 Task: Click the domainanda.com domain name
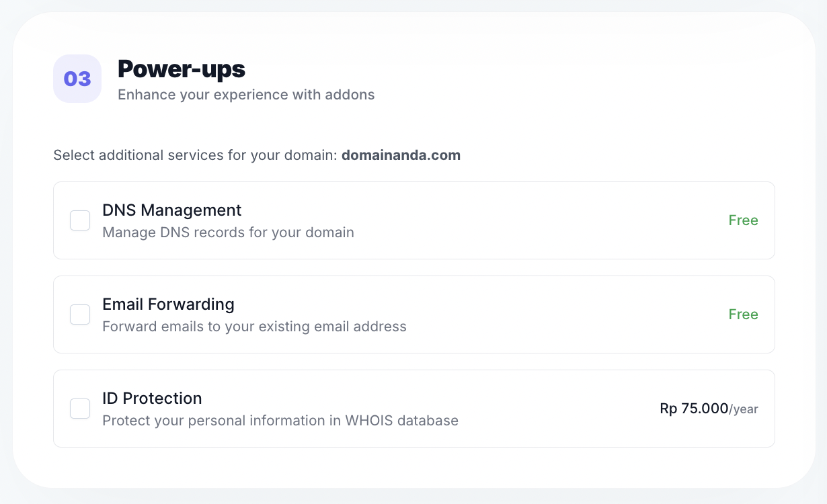pos(401,155)
